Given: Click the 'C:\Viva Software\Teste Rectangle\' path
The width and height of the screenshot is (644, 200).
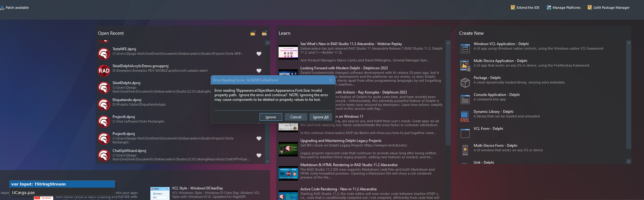Looking at the screenshot, I should [139, 122].
